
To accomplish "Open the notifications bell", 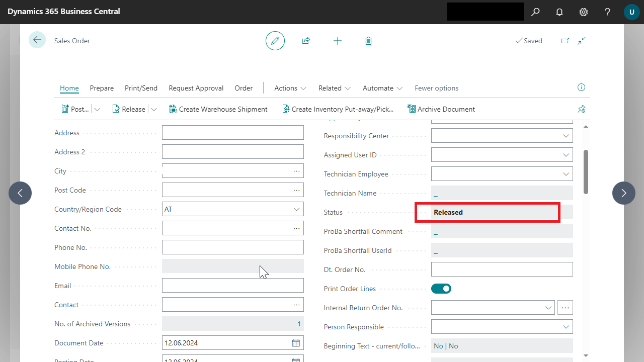I will click(x=559, y=12).
